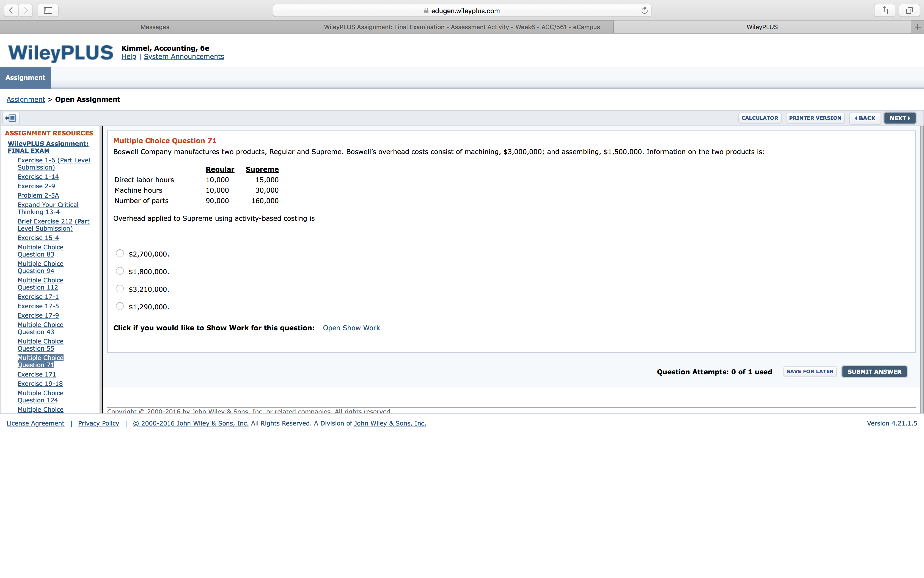Open Brief Exercise 212 link

[53, 225]
